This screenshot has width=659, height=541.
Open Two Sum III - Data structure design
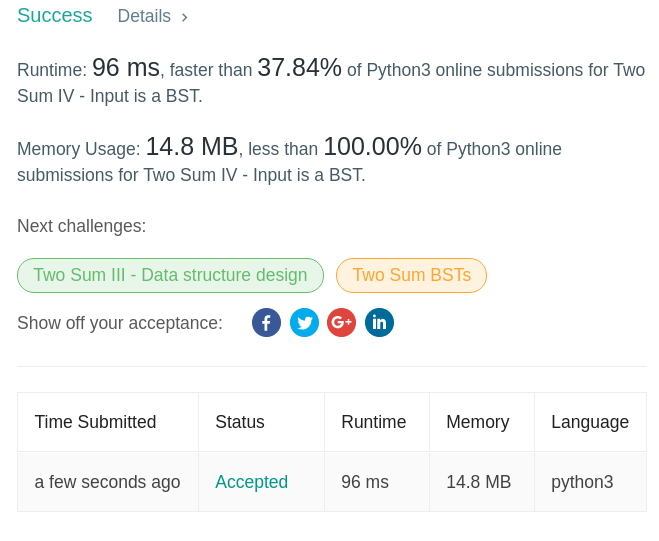pyautogui.click(x=170, y=275)
